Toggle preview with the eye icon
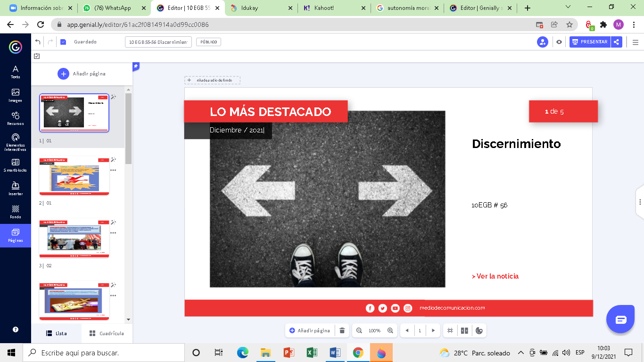 [x=559, y=42]
